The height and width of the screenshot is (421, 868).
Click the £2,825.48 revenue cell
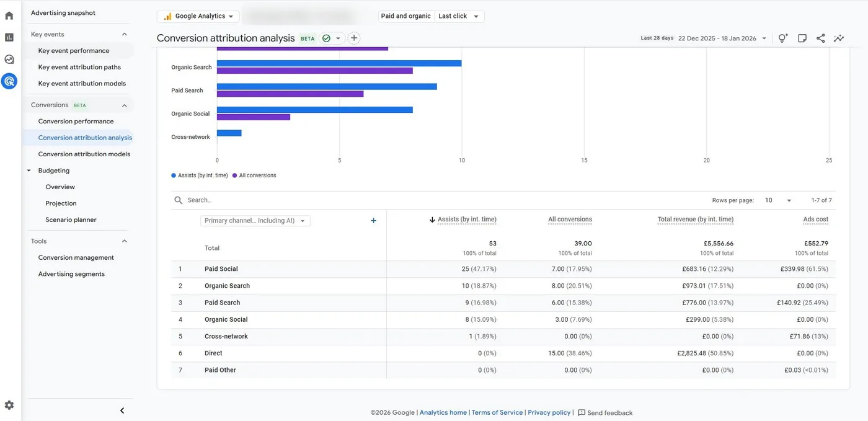706,353
